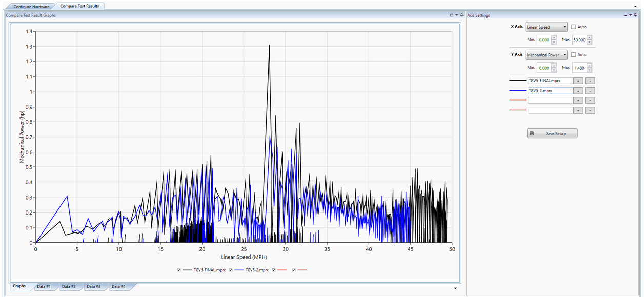Click the Y Axis Max. 1.400 field
Image resolution: width=644 pixels, height=297 pixels.
click(x=579, y=68)
